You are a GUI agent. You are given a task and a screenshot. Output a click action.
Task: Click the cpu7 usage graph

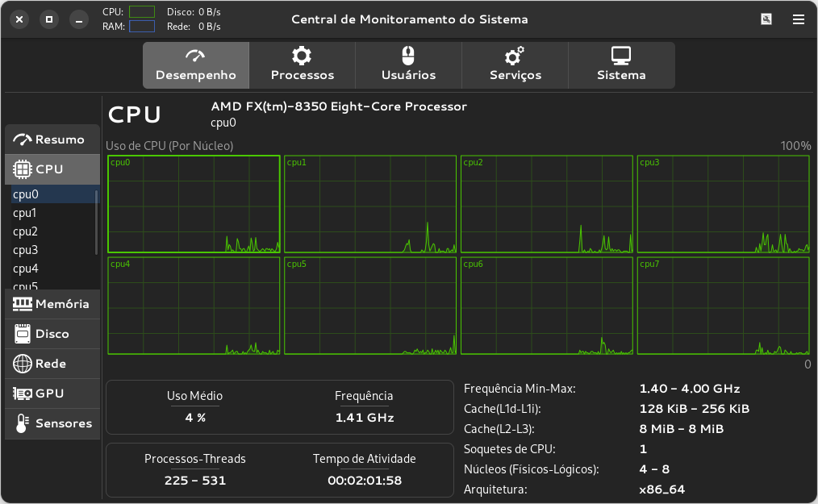pyautogui.click(x=723, y=306)
